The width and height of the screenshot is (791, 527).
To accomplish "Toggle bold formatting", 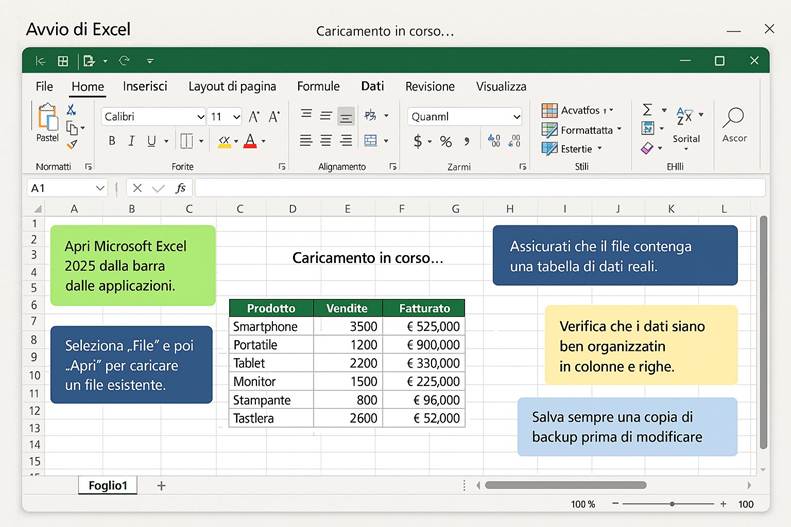I will 112,141.
